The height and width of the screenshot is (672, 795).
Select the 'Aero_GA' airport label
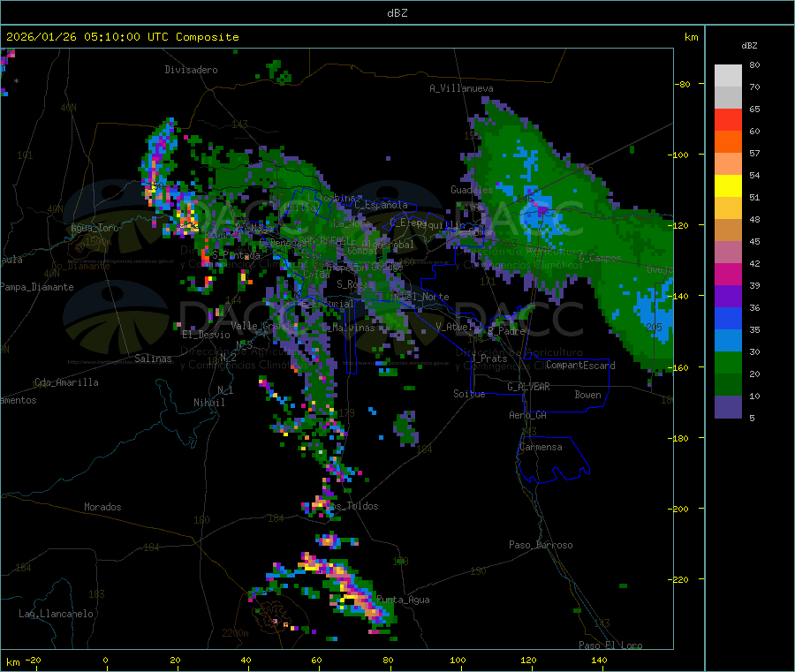[x=528, y=415]
